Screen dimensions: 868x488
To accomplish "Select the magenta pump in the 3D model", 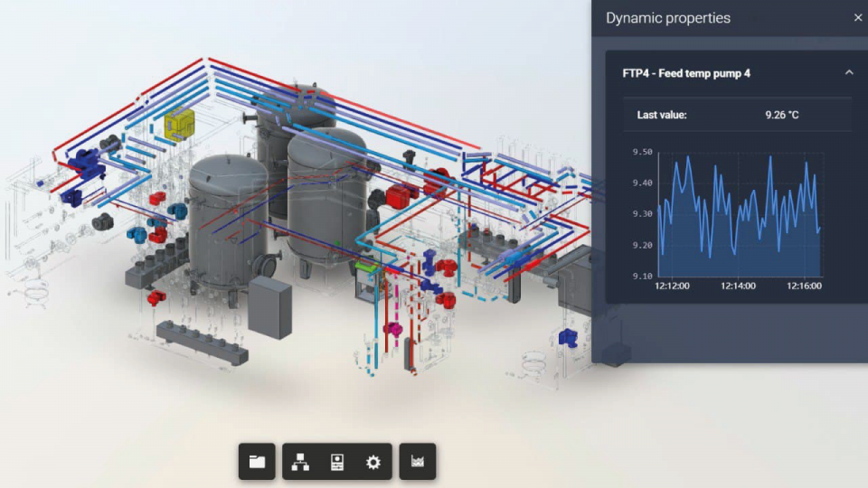I will [393, 329].
